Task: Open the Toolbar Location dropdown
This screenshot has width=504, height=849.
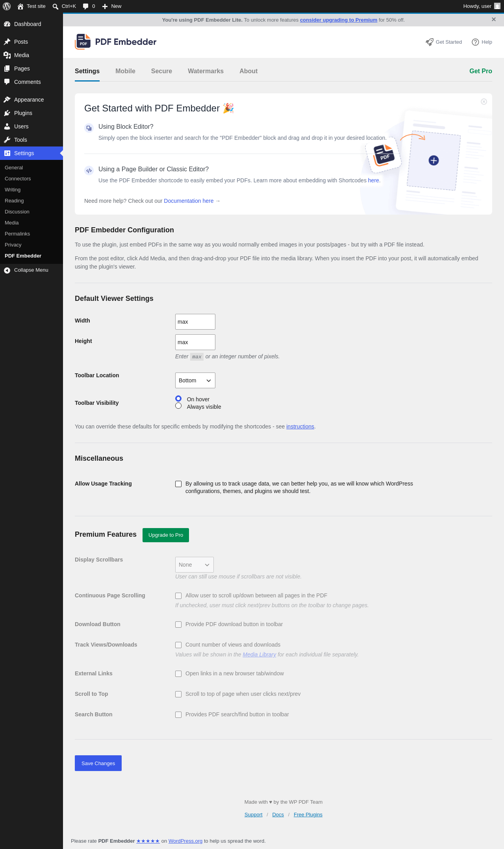Action: click(x=195, y=380)
